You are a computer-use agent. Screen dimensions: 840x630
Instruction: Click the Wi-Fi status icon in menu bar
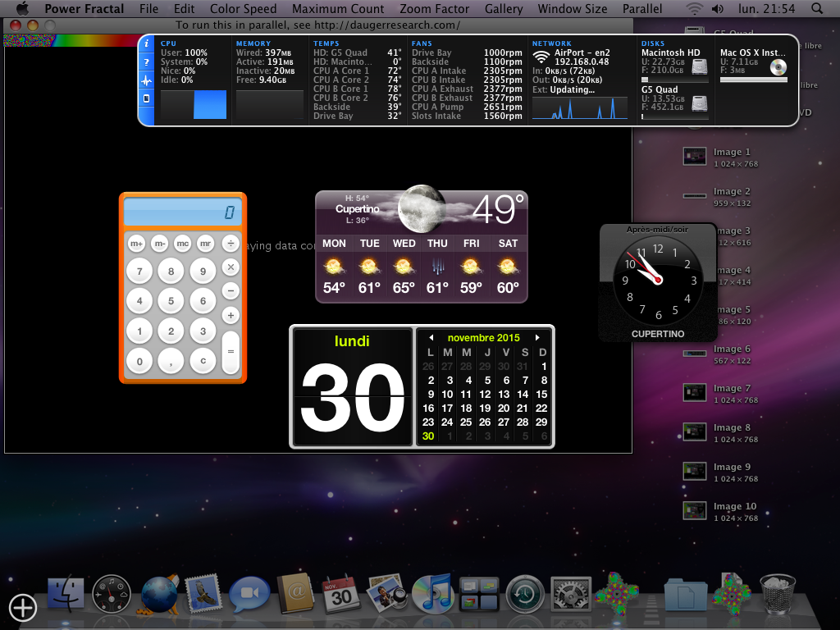pyautogui.click(x=695, y=8)
